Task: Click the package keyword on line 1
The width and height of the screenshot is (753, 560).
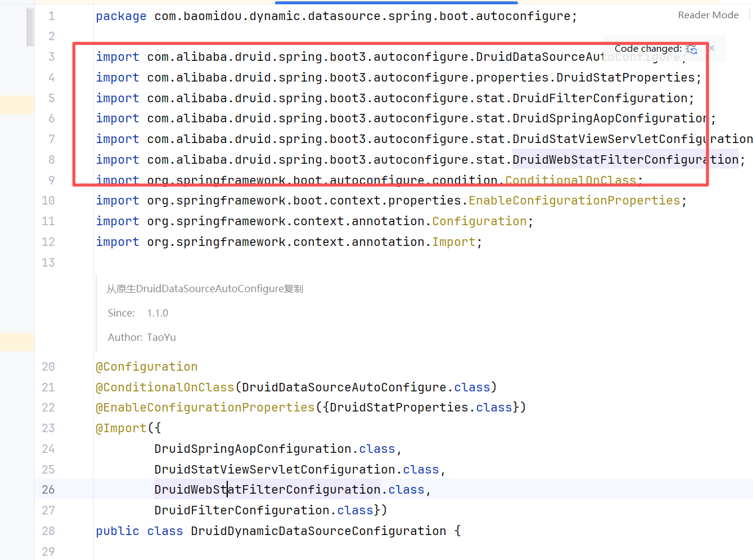Action: (x=121, y=16)
